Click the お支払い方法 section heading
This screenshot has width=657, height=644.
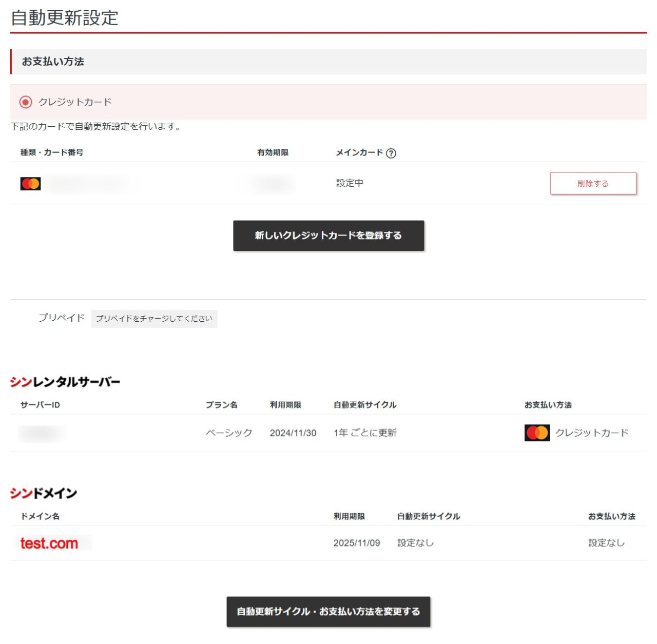[53, 62]
